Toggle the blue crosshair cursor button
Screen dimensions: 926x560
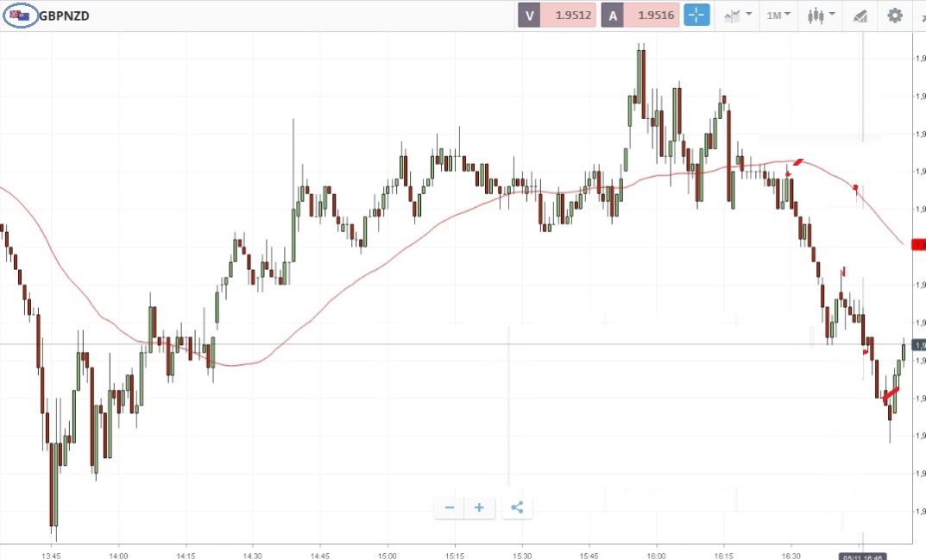[x=696, y=16]
